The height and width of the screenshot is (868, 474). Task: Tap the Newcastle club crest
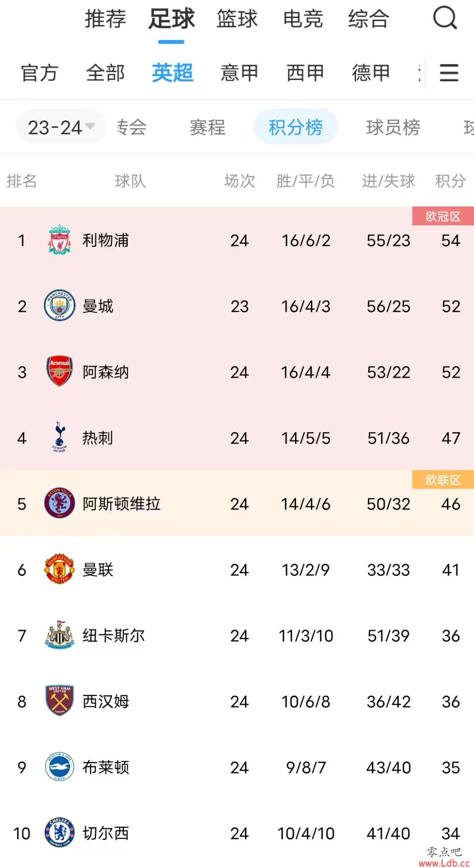[60, 635]
